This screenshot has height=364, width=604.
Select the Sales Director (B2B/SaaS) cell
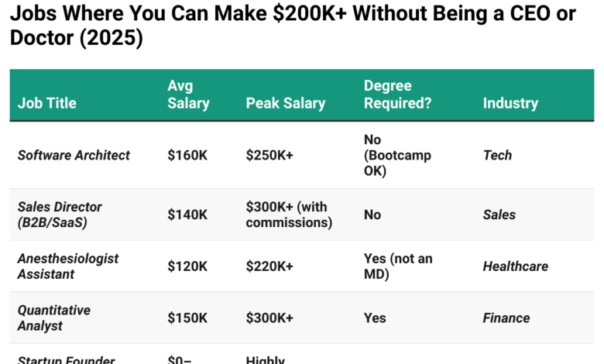(60, 215)
